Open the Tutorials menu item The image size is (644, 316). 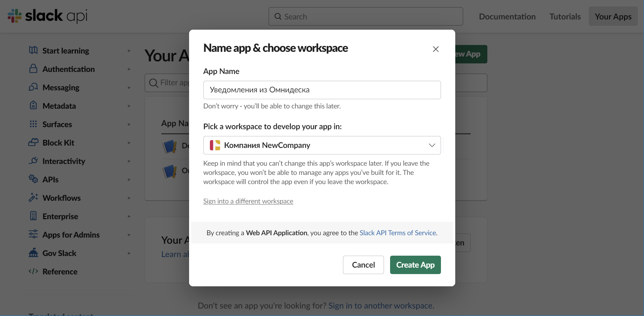pyautogui.click(x=565, y=16)
